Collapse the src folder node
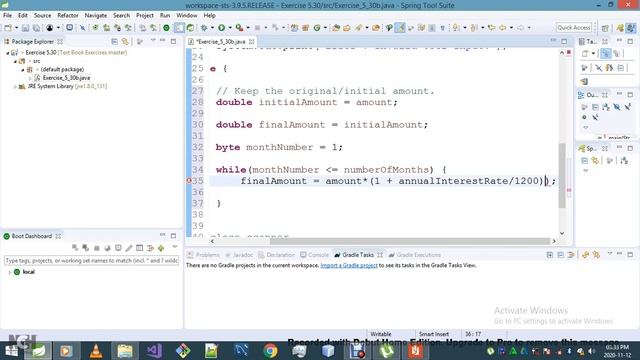The width and height of the screenshot is (640, 360). point(15,61)
